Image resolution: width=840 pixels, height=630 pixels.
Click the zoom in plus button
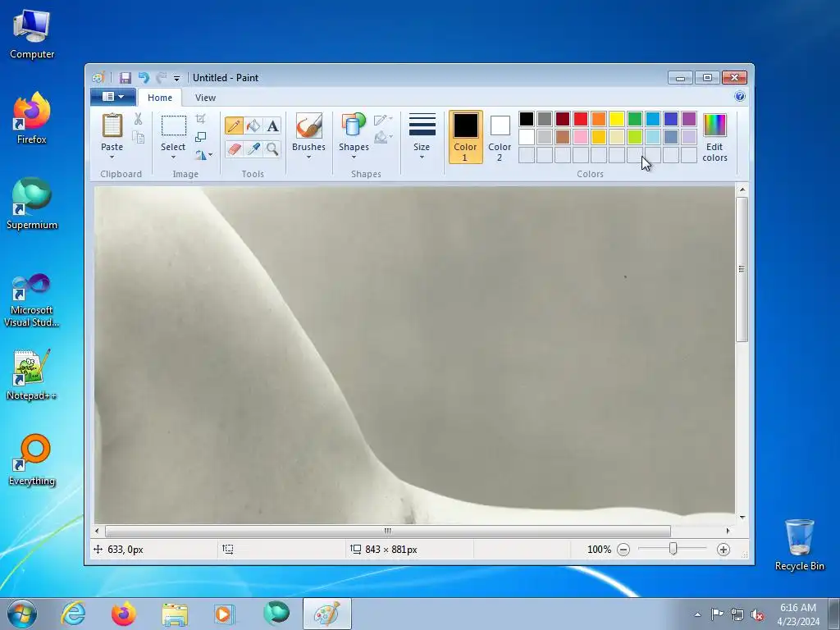click(724, 549)
